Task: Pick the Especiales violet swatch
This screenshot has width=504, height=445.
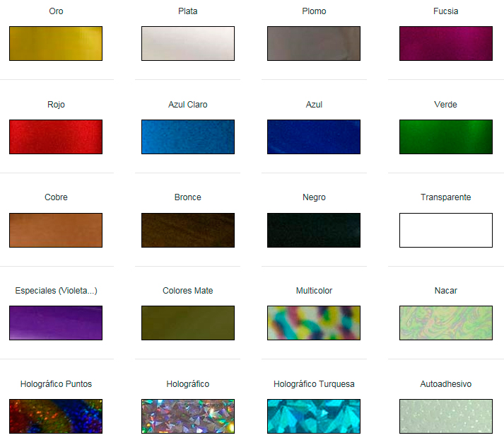Action: (x=56, y=323)
